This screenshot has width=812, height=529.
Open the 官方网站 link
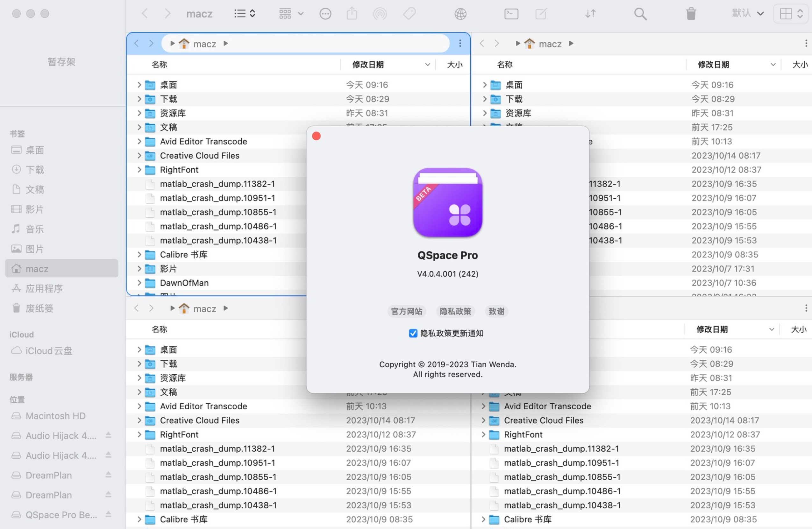coord(406,311)
